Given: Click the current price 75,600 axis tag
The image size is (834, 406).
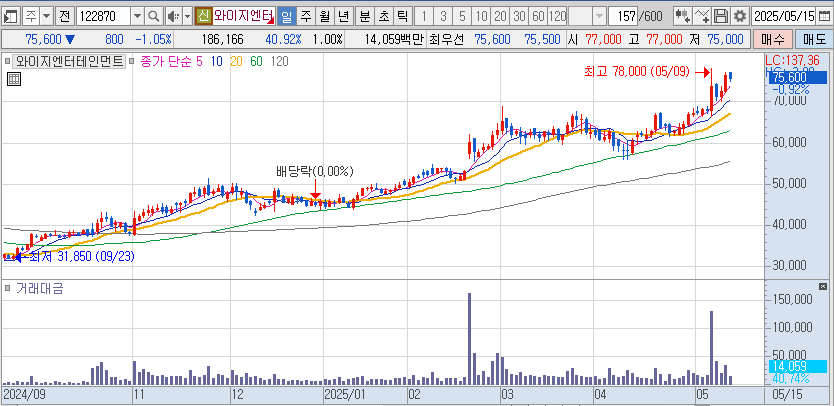Looking at the screenshot, I should click(x=796, y=78).
